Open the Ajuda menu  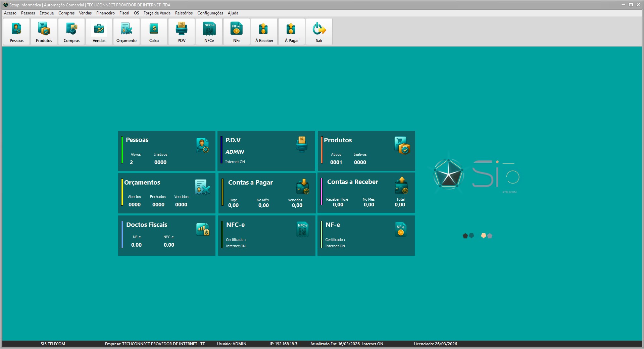point(233,13)
